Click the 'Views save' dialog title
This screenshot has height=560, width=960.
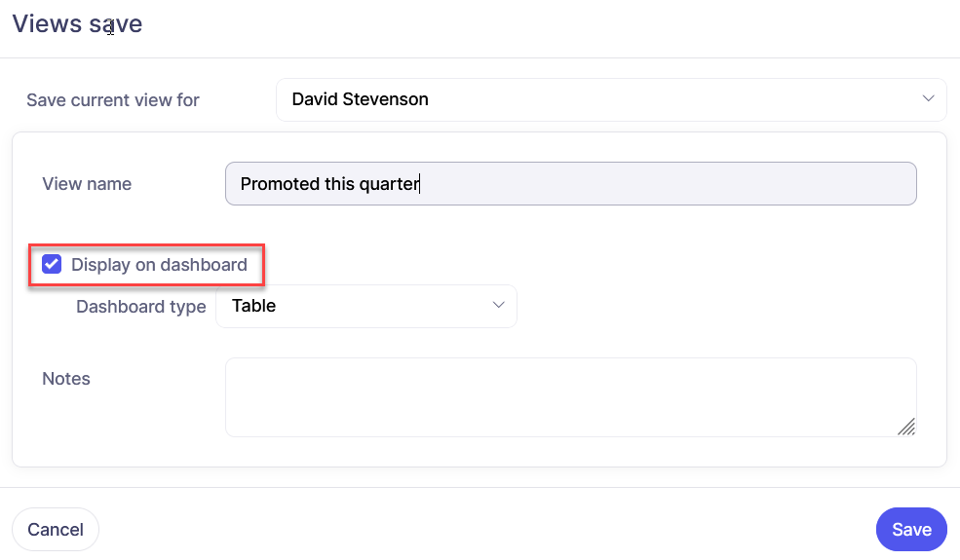(x=77, y=24)
